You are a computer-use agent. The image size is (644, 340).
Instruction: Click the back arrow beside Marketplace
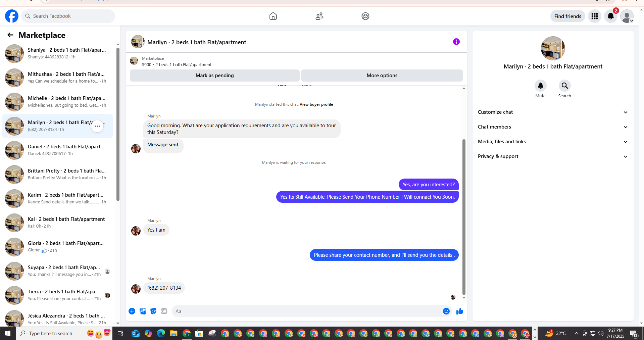[x=10, y=35]
